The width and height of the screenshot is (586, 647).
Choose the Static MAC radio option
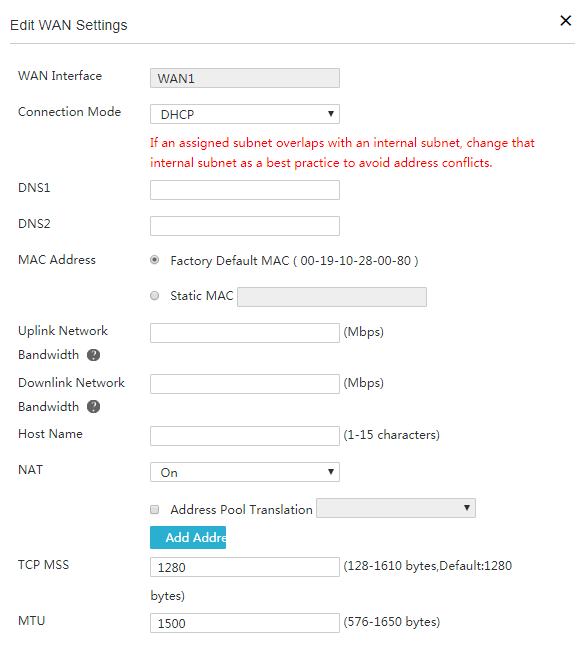tap(155, 296)
